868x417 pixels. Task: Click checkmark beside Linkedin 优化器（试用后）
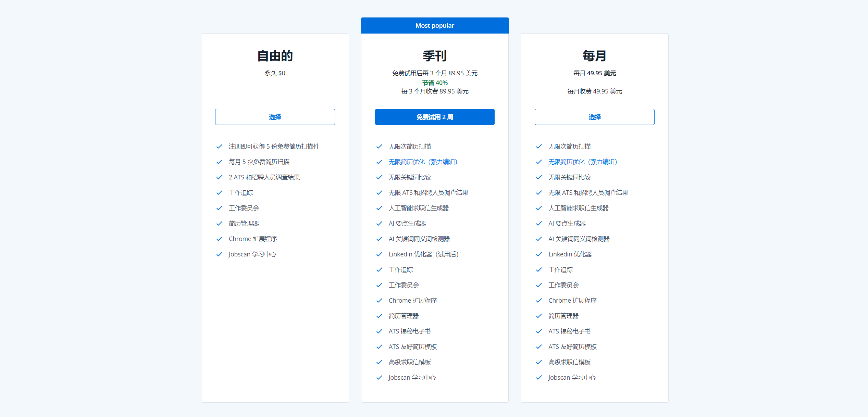tap(379, 254)
